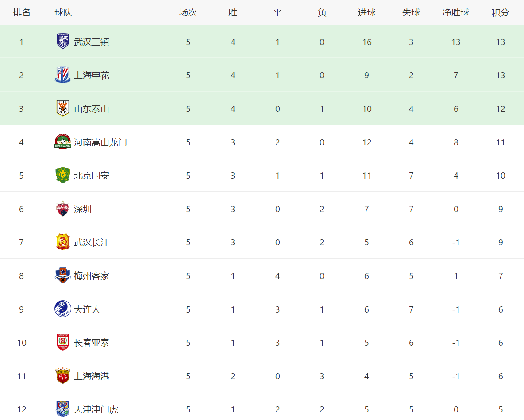This screenshot has width=524, height=420.
Task: Click the 天津津门虎 team logo
Action: point(62,409)
